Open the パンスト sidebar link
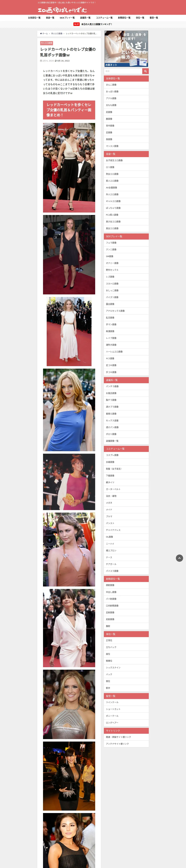The width and height of the screenshot is (186, 868). pos(126,523)
